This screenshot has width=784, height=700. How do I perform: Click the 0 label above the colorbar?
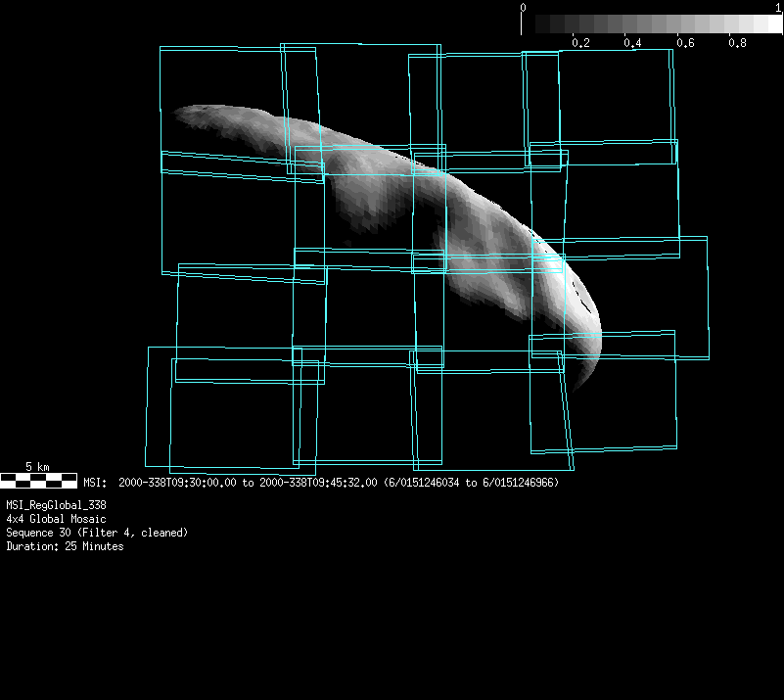[524, 7]
